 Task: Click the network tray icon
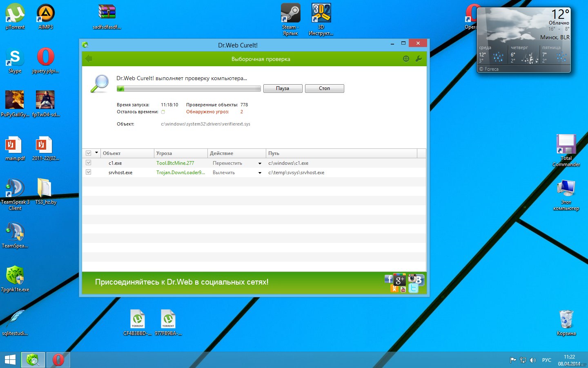(x=523, y=360)
